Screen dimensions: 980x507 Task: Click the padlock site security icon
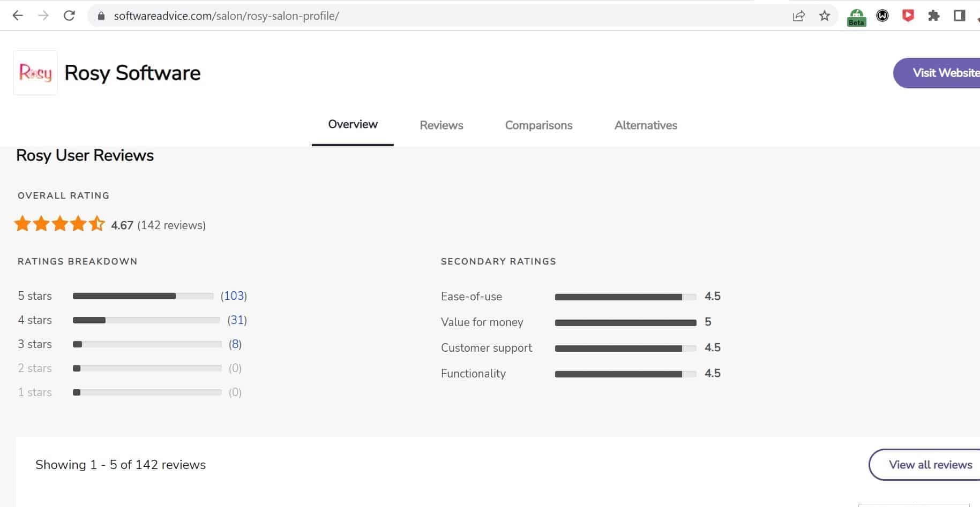101,16
